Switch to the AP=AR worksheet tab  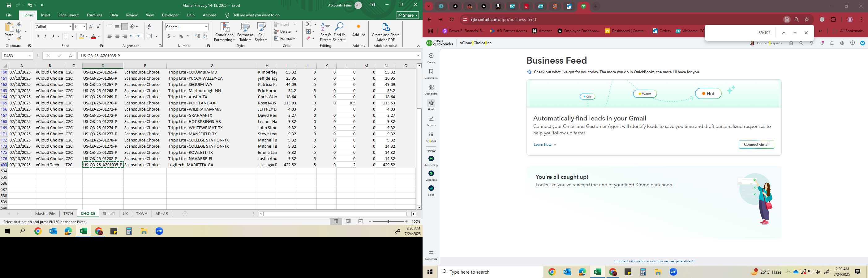[162, 214]
